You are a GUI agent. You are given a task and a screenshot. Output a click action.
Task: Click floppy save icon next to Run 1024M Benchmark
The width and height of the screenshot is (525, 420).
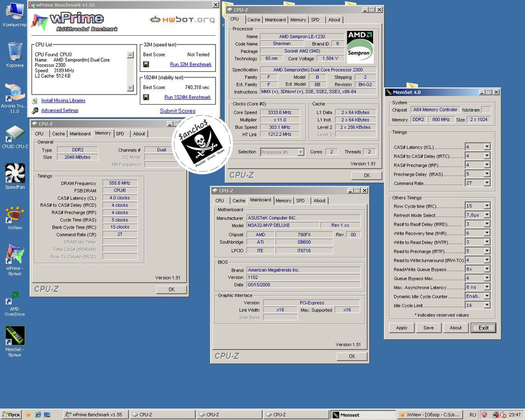(146, 97)
